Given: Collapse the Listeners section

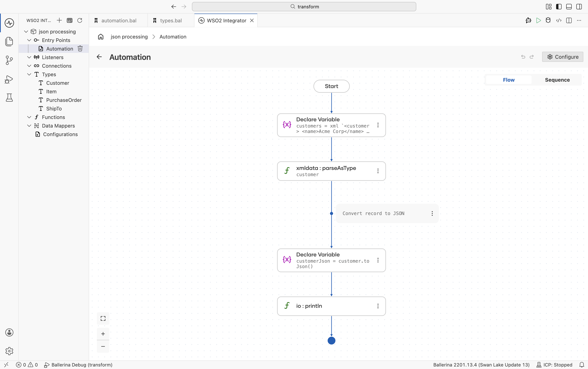Looking at the screenshot, I should 29,57.
